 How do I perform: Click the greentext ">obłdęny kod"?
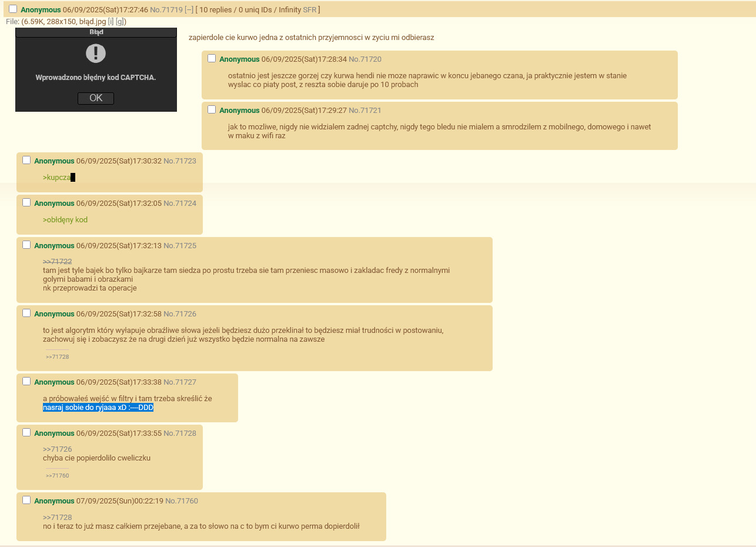tap(65, 220)
